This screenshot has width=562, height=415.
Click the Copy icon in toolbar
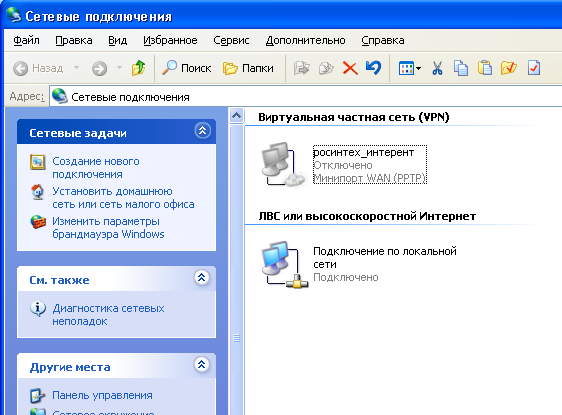[x=461, y=68]
